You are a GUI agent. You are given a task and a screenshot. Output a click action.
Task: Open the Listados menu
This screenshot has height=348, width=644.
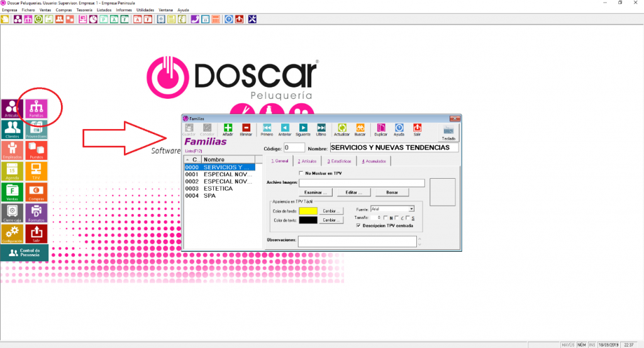tap(104, 10)
